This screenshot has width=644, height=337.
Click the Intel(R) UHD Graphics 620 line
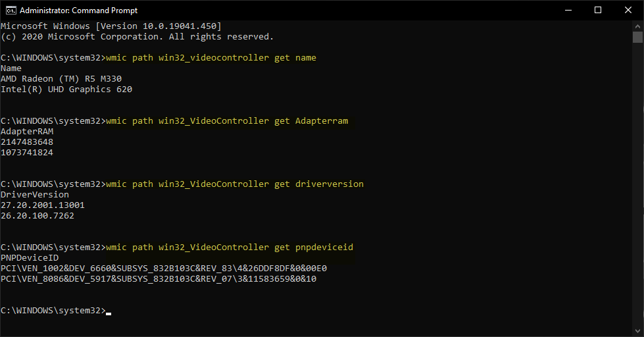[66, 90]
